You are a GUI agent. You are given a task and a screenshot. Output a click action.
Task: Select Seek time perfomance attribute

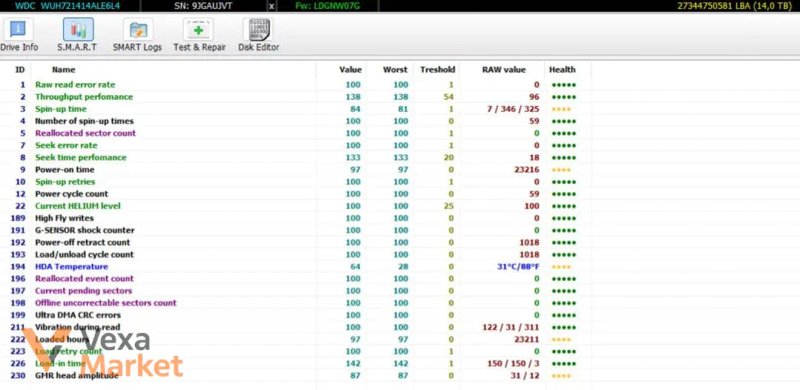81,158
